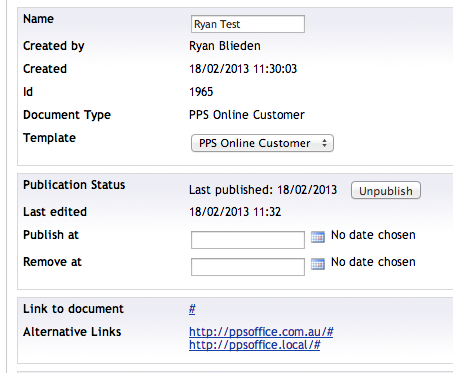Screen dimensions: 453x373
Task: Open the # link to document
Action: tap(192, 309)
